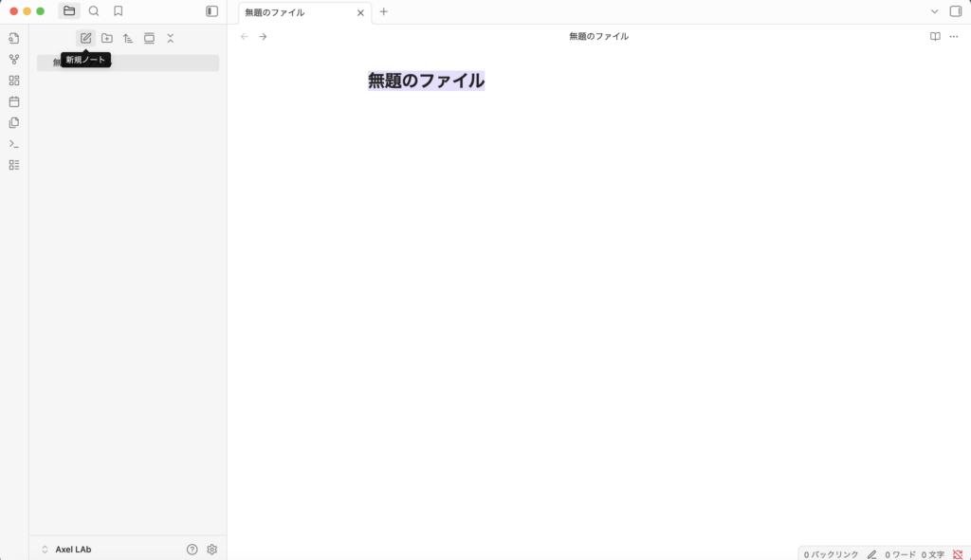Switch to reading view with book icon

935,37
